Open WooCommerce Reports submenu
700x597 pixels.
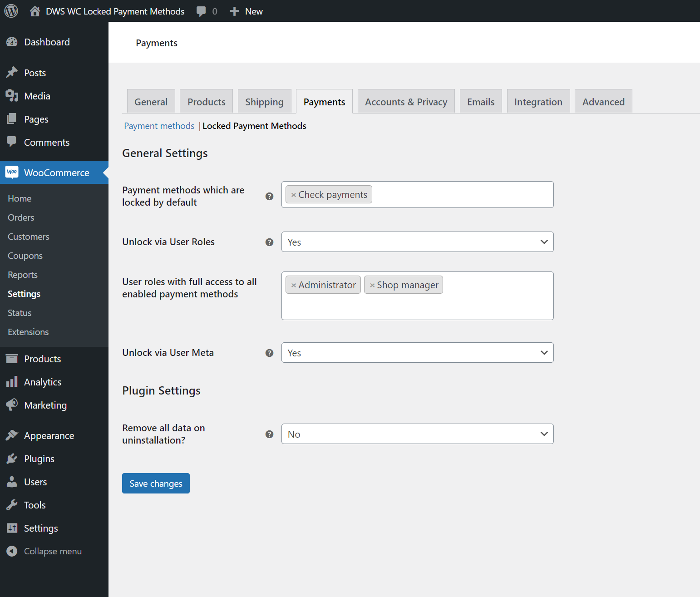pos(22,275)
